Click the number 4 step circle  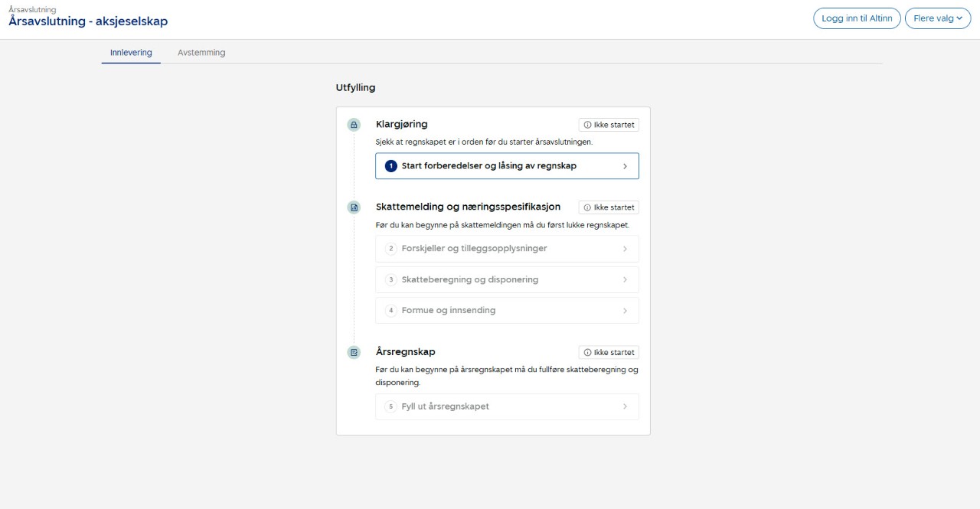tap(391, 311)
